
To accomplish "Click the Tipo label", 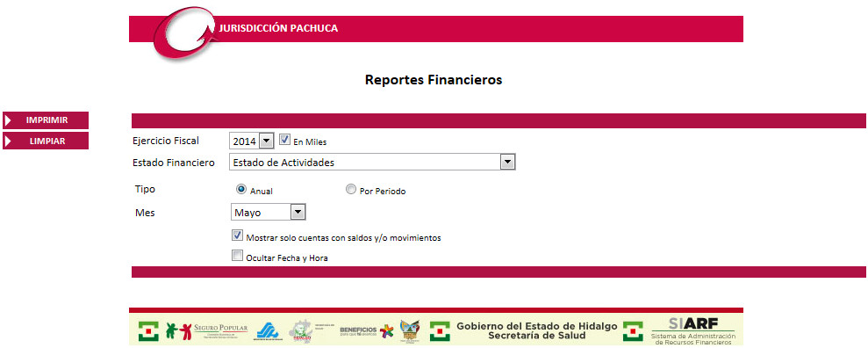I will 145,189.
